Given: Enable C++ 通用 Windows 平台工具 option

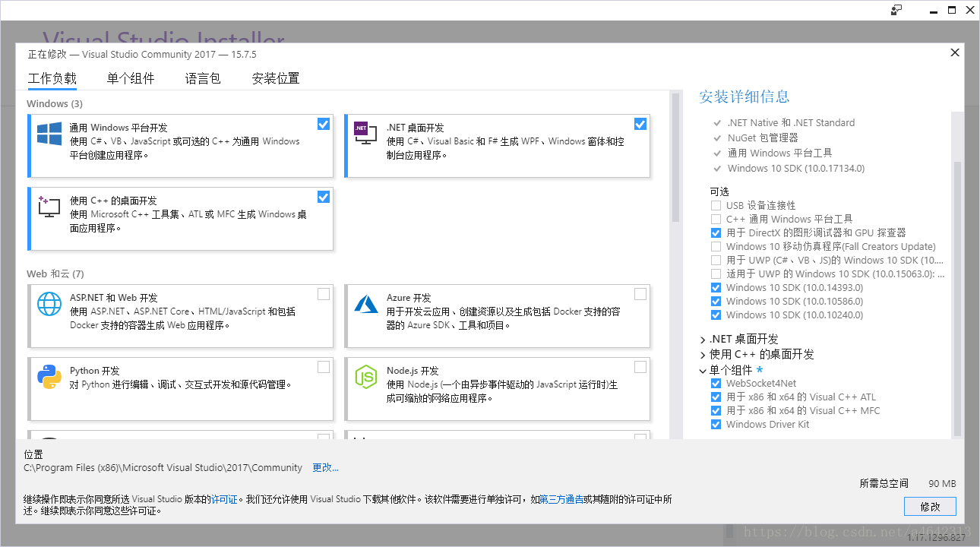Looking at the screenshot, I should (x=716, y=219).
